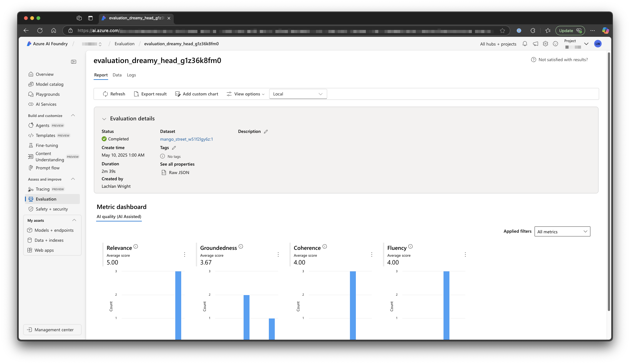The width and height of the screenshot is (630, 364).
Task: Collapse the Evaluation details section
Action: (x=104, y=119)
